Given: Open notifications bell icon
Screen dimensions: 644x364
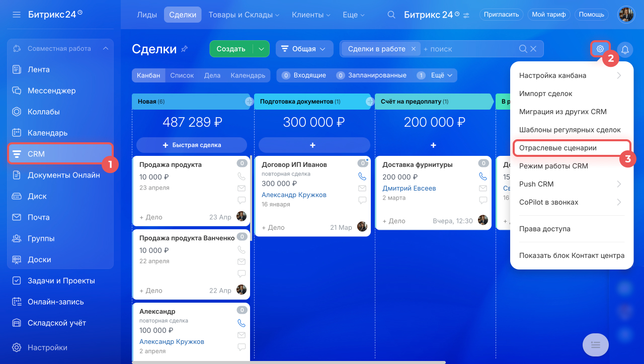Looking at the screenshot, I should click(x=625, y=49).
